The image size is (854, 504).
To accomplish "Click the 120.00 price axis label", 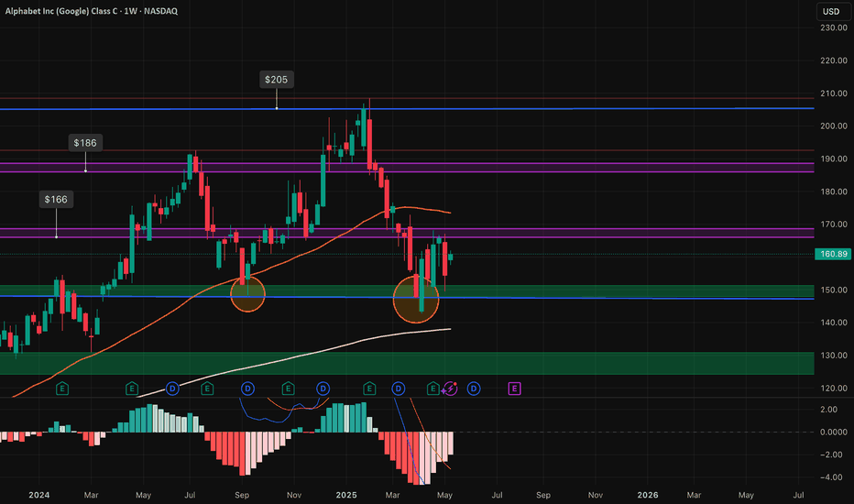I will click(x=833, y=389).
